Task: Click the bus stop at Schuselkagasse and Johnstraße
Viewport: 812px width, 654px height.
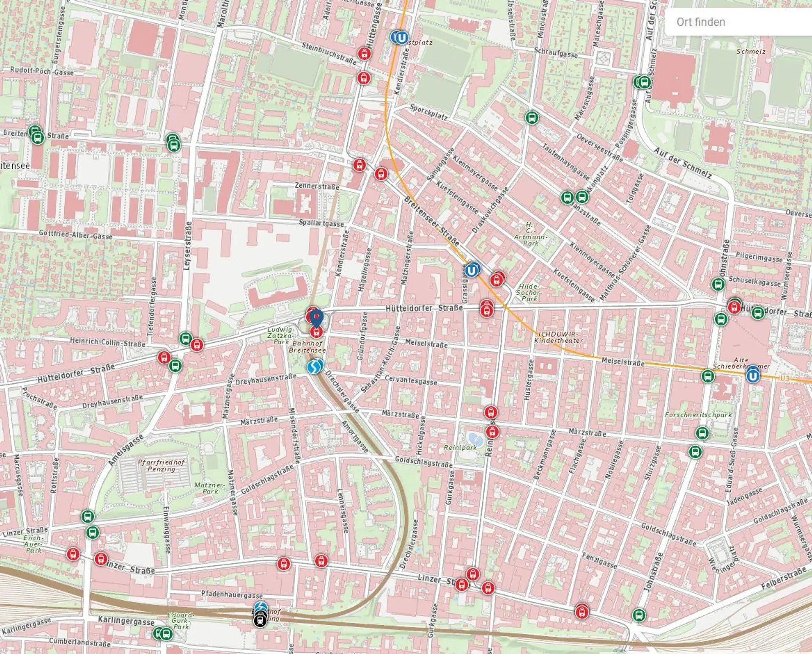Action: click(x=718, y=284)
